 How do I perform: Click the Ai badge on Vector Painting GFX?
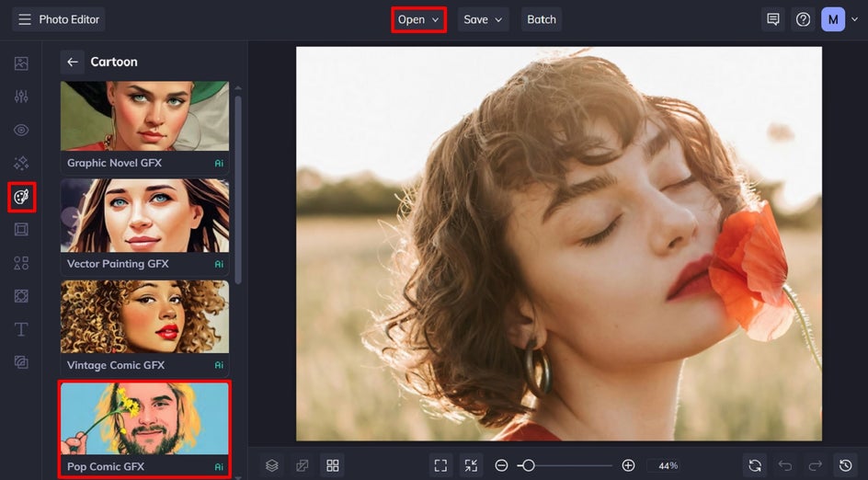point(219,264)
